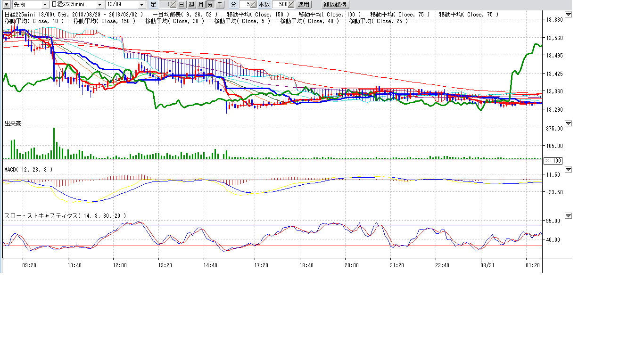Expand the 日経225mini symbol dropdown
Screen dimensions: 644x362
pos(99,5)
